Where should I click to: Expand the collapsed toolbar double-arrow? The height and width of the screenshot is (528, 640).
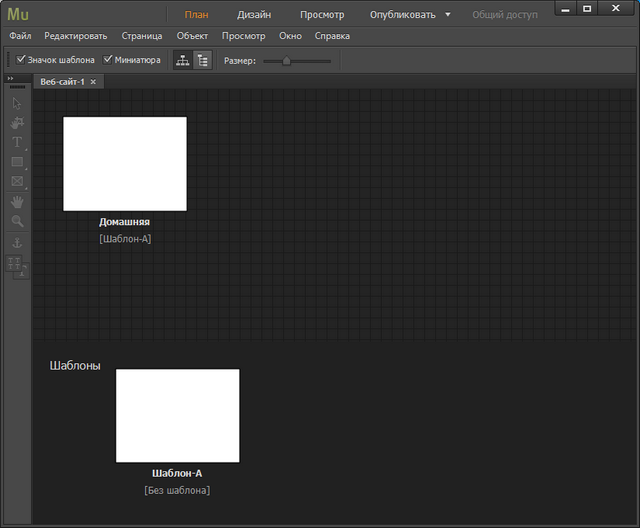coord(10,79)
